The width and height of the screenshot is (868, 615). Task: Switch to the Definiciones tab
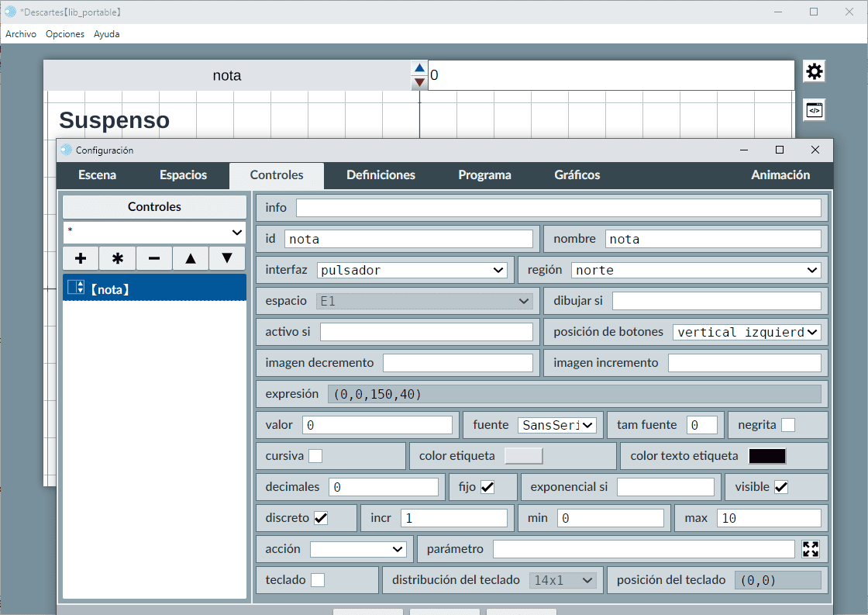[381, 175]
